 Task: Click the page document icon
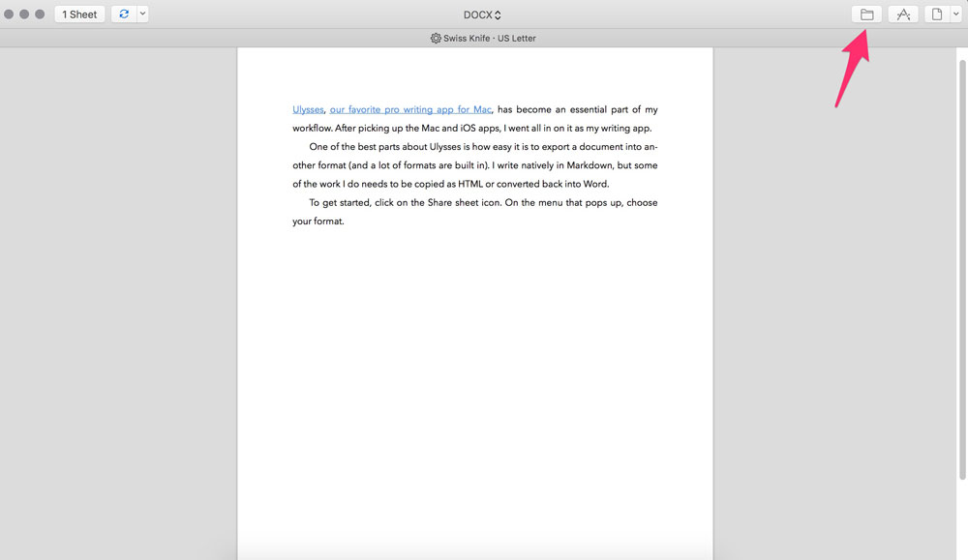click(x=936, y=15)
